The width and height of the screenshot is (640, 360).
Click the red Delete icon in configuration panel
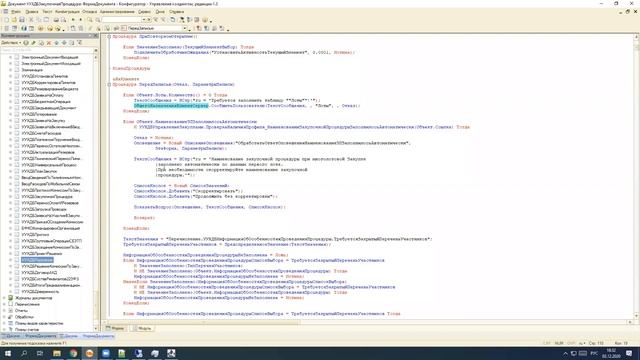pyautogui.click(x=49, y=42)
